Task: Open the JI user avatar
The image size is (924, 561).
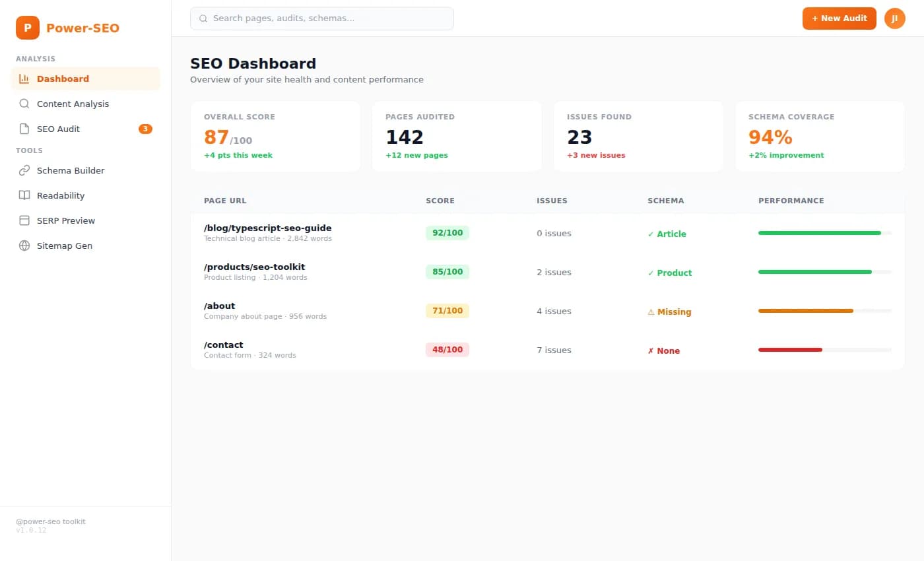Action: pos(895,18)
